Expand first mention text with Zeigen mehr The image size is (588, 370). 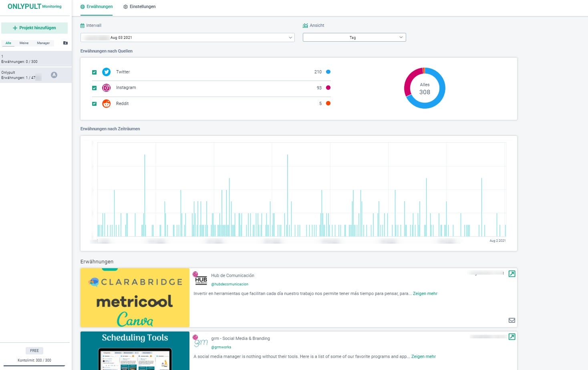tap(425, 294)
